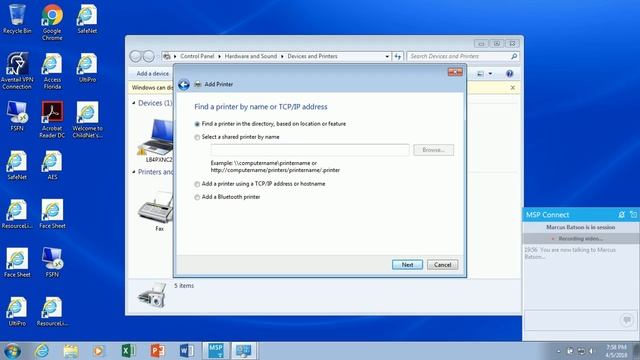Click the refresh button beside address bar
The image size is (640, 360).
click(x=398, y=56)
